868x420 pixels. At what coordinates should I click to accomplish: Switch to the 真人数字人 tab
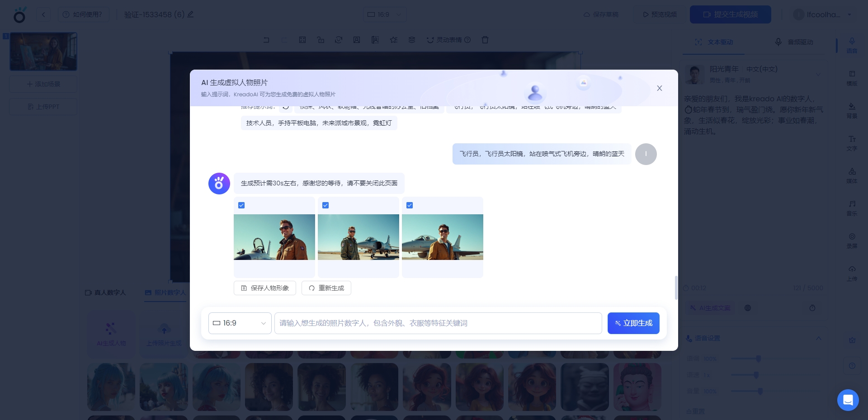pos(105,293)
